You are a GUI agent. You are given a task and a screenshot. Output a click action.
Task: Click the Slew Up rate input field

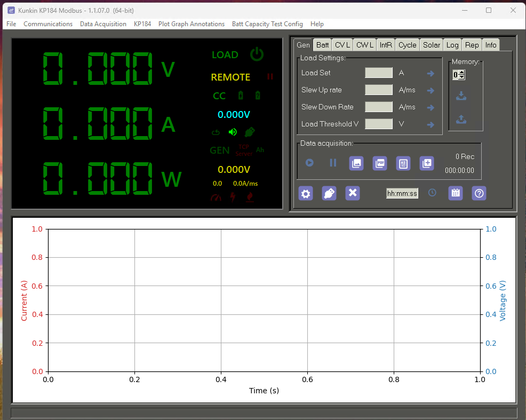379,90
